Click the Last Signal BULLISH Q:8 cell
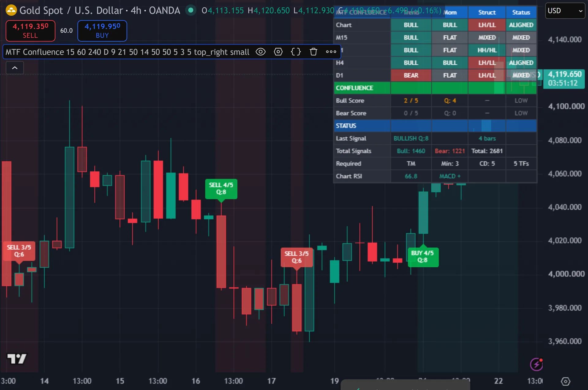This screenshot has height=390, width=588. click(x=411, y=138)
